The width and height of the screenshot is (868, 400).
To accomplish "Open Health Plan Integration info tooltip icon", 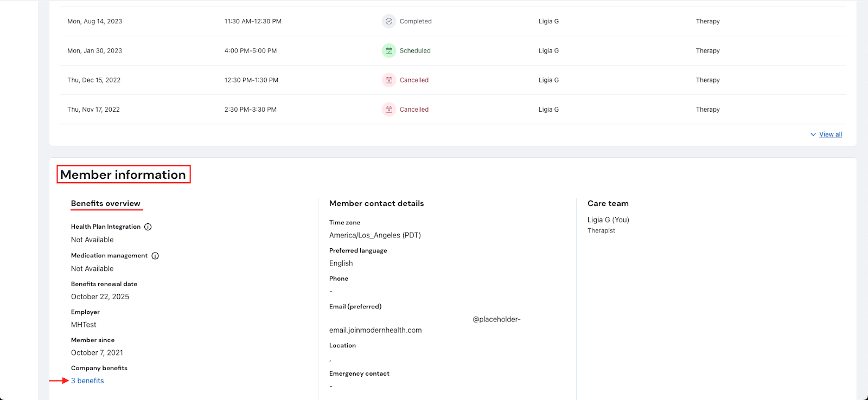I will (148, 227).
